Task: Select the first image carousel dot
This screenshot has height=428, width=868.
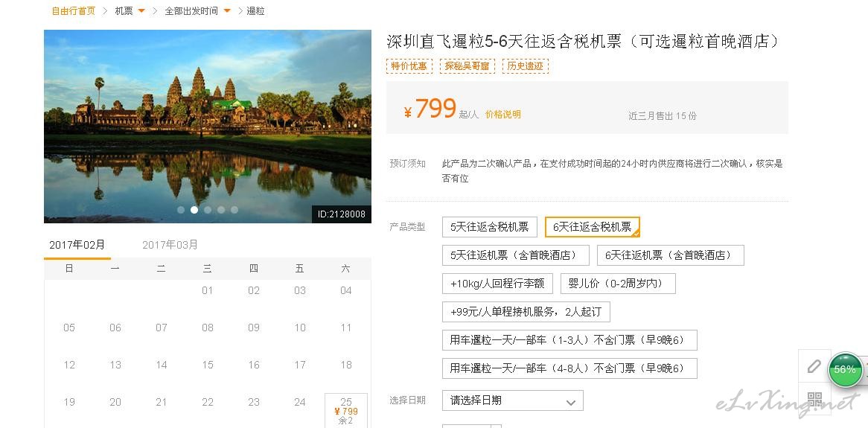Action: pos(180,210)
